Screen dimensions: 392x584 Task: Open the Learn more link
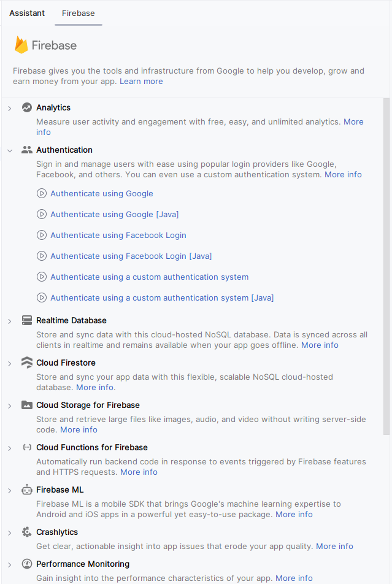pos(141,81)
